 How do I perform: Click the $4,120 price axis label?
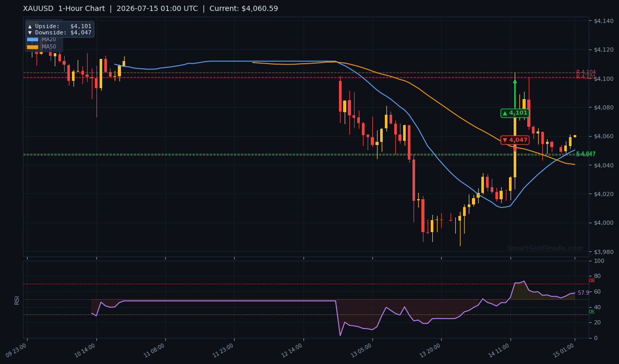click(x=603, y=50)
